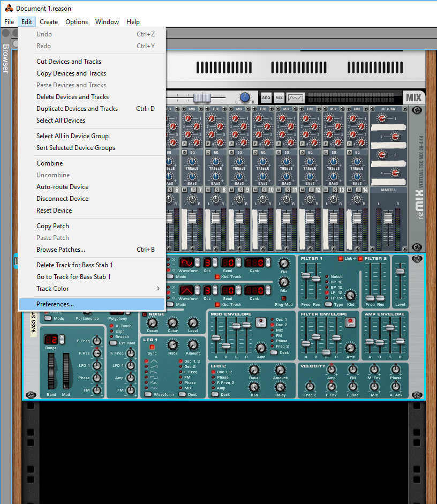Open the Options menu
Screen dimensions: 437x504
(77, 22)
